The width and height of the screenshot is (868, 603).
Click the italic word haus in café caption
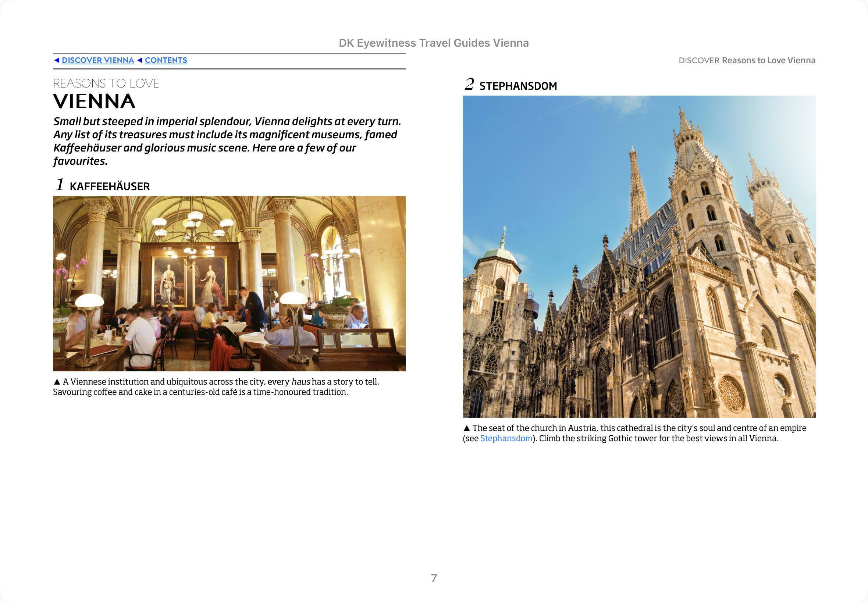(x=300, y=382)
